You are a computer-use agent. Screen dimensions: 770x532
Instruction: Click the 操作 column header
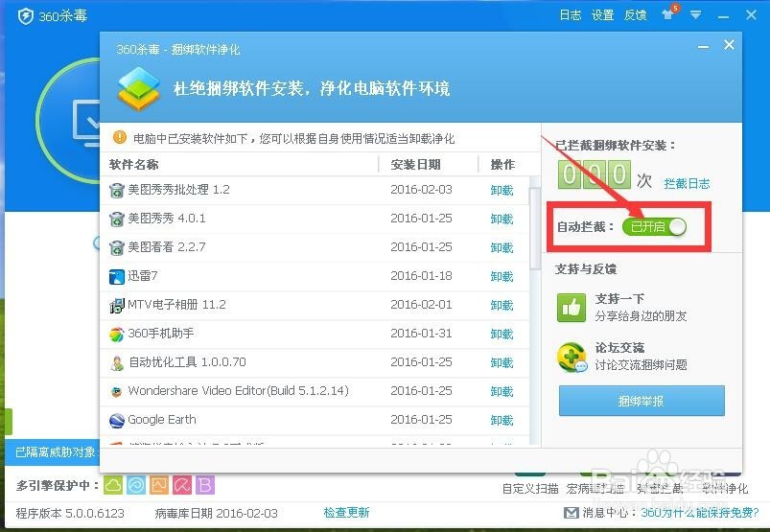[502, 165]
